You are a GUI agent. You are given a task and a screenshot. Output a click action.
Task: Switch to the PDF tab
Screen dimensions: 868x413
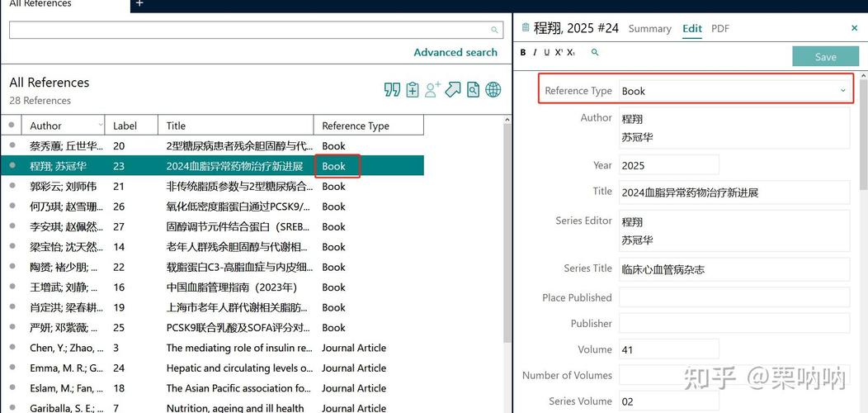click(x=720, y=28)
